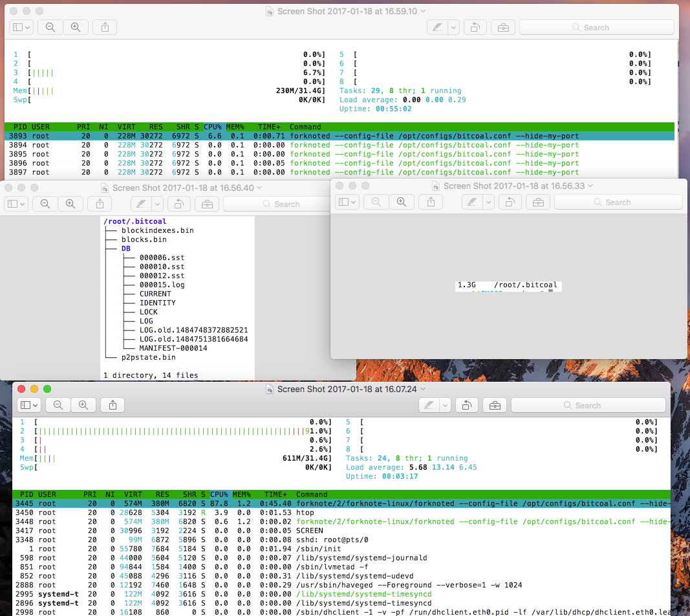
Task: Click the htop process row PID 3450
Action: pos(341,512)
